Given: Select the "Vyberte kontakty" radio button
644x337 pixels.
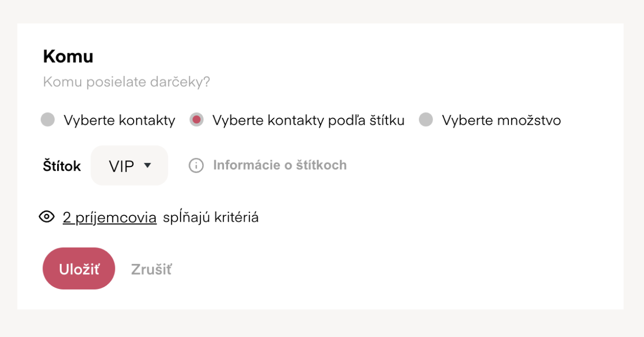Looking at the screenshot, I should click(47, 120).
